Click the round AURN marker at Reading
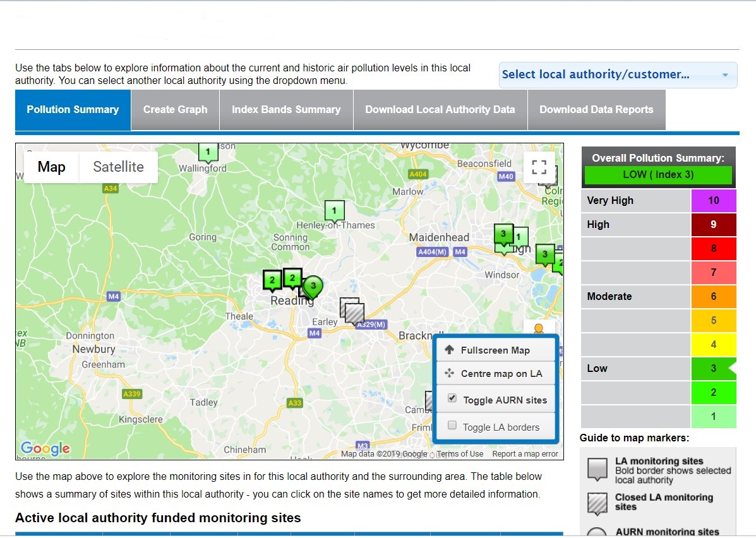 coord(313,286)
